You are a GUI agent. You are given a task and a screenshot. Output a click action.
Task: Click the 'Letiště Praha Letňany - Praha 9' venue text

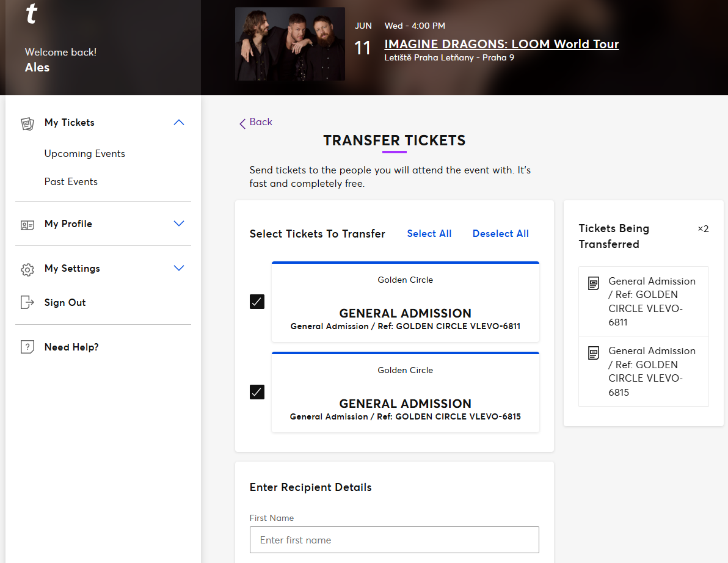[449, 57]
